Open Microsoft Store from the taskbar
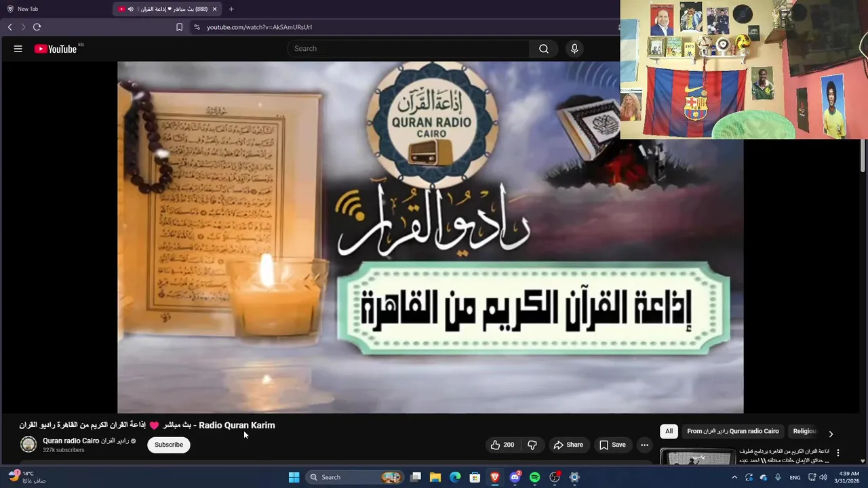The image size is (868, 488). click(x=475, y=477)
